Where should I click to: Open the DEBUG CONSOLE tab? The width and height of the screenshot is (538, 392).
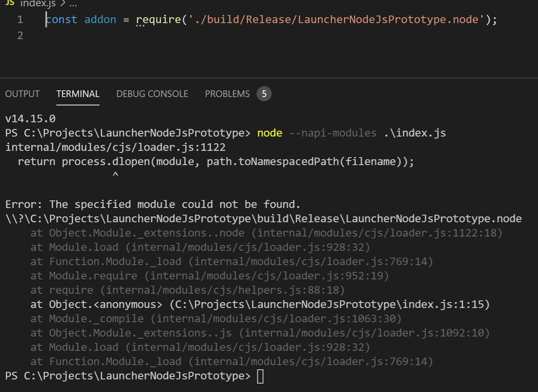coord(152,94)
